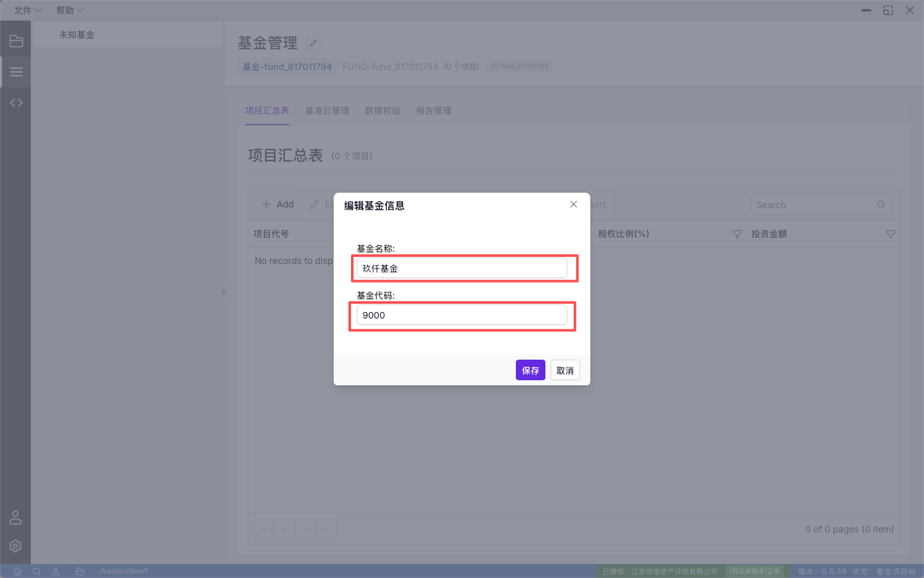Click the 基金-fund_817011794 tag

coord(287,67)
